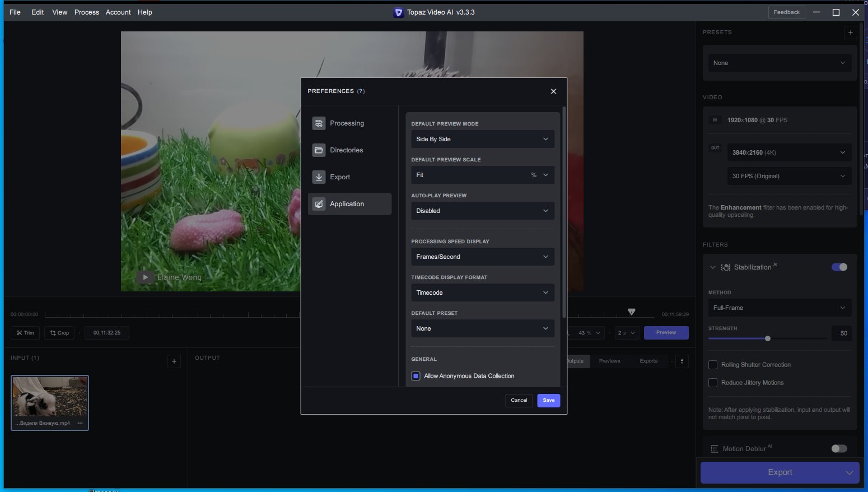Open the Account menu
868x492 pixels.
pos(118,12)
